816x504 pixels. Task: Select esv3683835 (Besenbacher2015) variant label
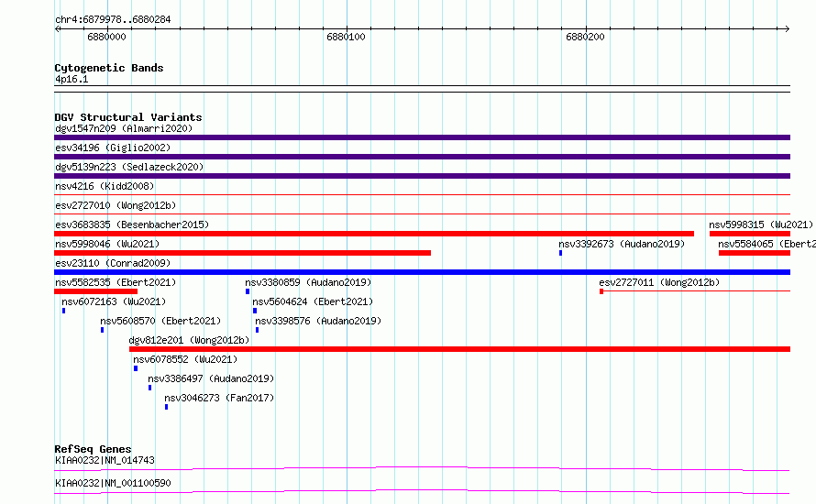tap(132, 225)
